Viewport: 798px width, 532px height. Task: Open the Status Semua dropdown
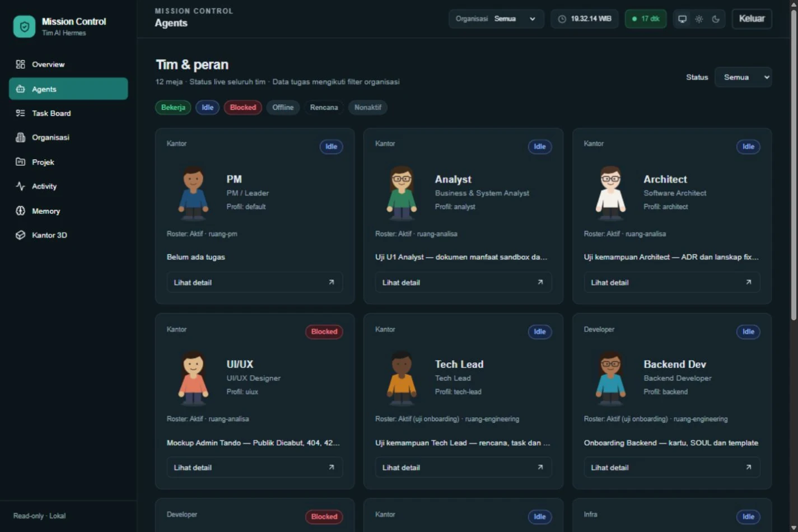click(743, 77)
